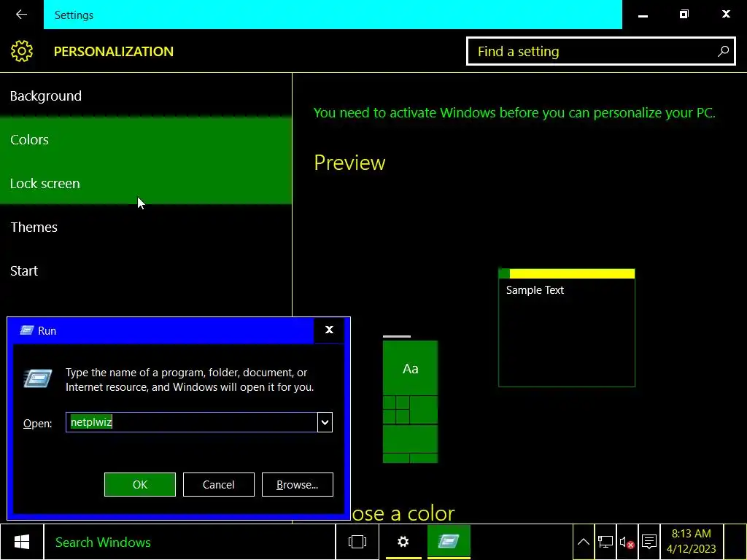Click the netplwiz Open text field
This screenshot has height=560, width=747.
pos(192,422)
